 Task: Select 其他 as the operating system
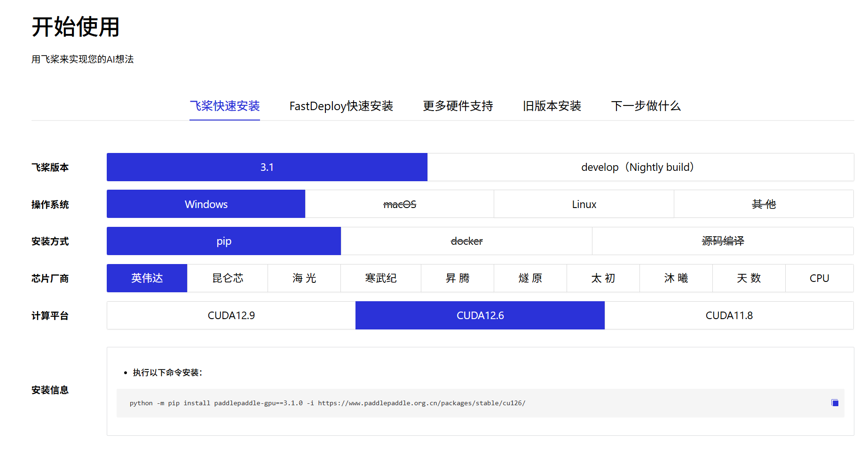click(764, 204)
